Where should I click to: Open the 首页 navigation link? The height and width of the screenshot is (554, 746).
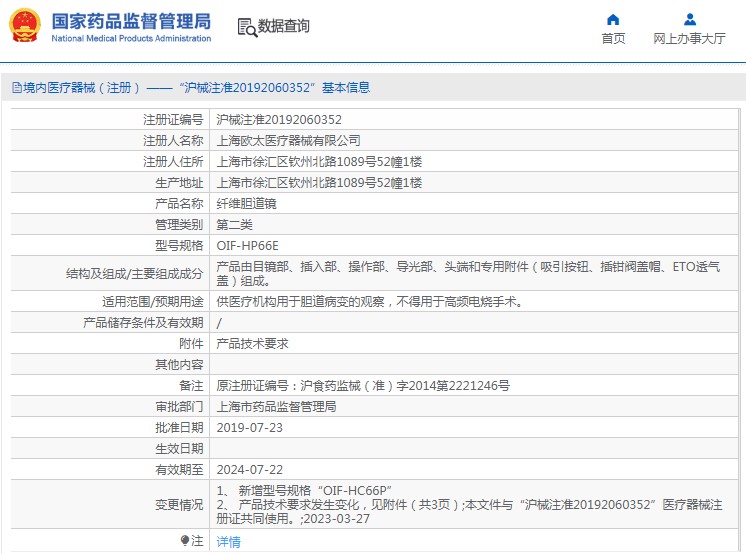point(613,39)
